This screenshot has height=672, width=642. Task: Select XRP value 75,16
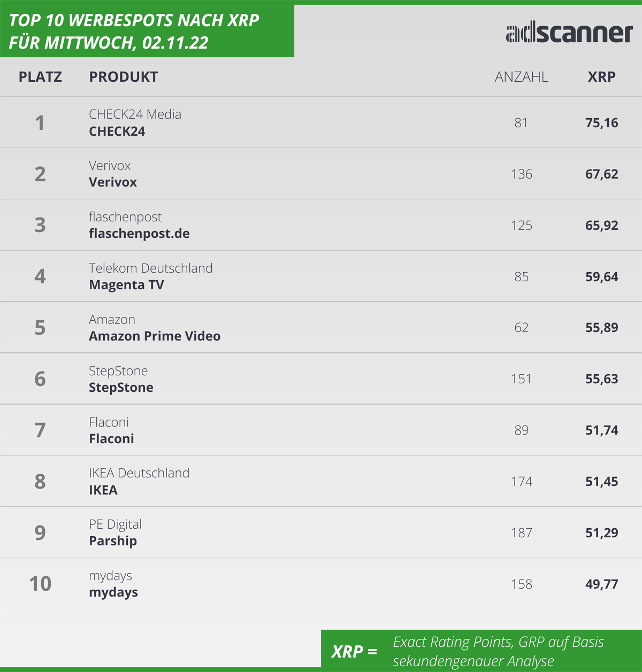601,123
